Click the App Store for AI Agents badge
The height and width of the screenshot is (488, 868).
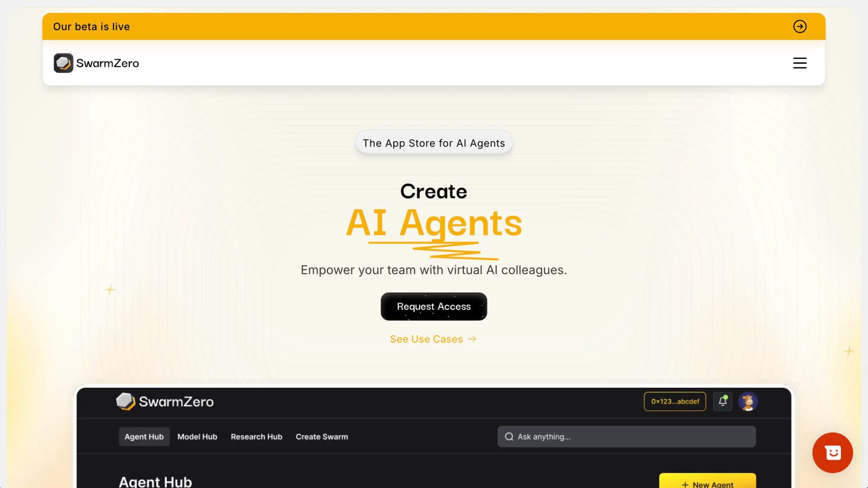tap(434, 143)
